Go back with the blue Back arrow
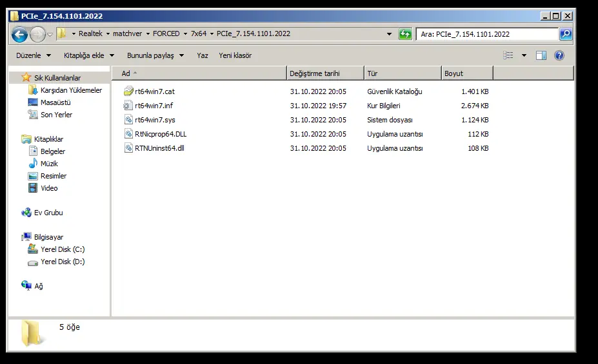Screen dimensions: 598x364 [x=19, y=34]
